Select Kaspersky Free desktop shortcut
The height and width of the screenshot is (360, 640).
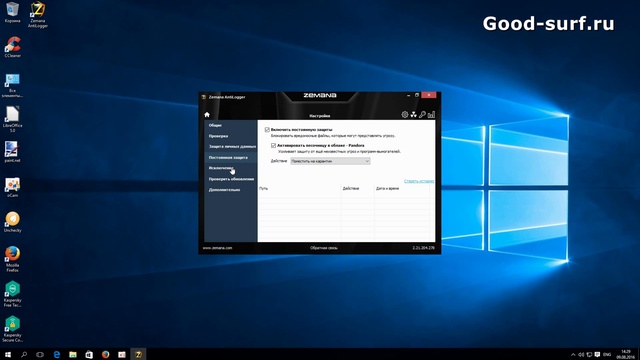(x=12, y=294)
